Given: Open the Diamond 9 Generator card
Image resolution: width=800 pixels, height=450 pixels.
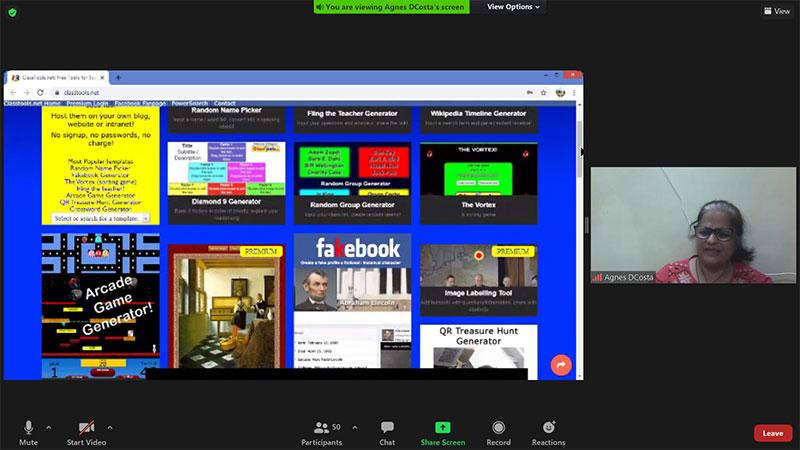Looking at the screenshot, I should [227, 183].
